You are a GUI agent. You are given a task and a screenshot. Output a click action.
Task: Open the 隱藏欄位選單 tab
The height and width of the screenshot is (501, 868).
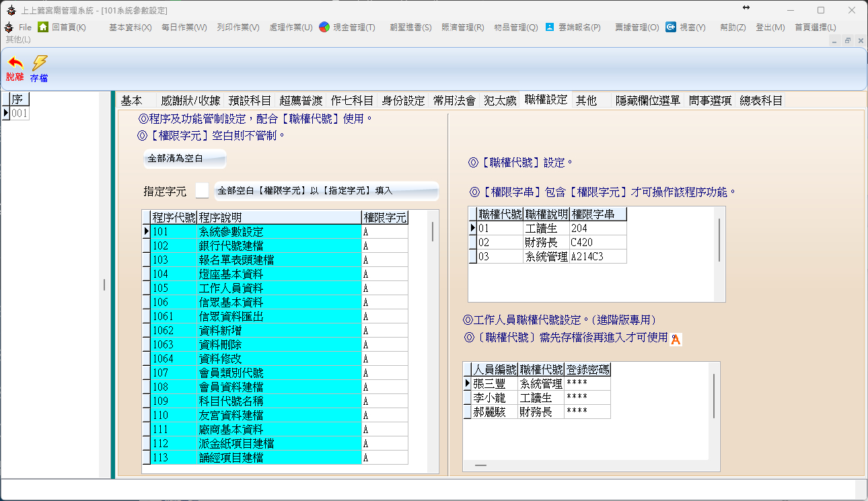click(649, 100)
